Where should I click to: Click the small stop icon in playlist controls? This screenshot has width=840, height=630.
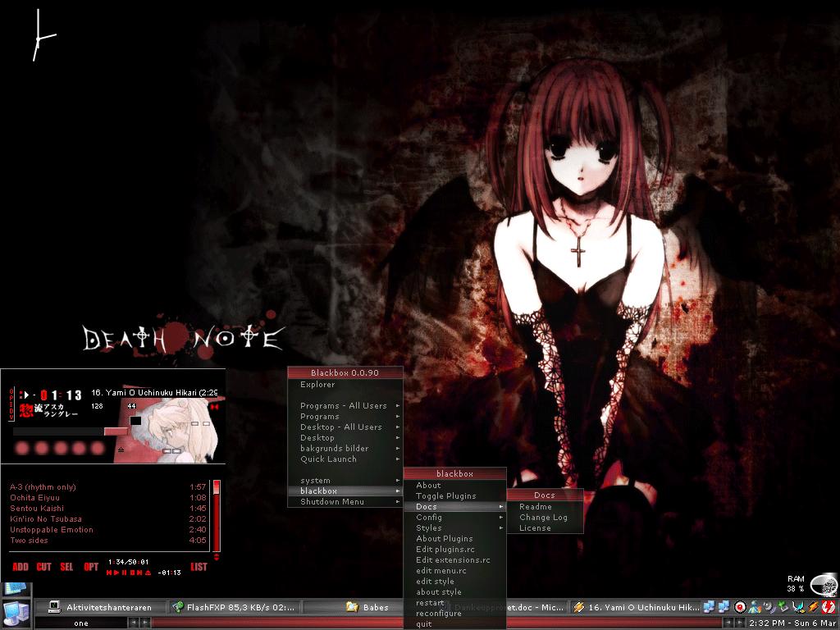tap(132, 573)
